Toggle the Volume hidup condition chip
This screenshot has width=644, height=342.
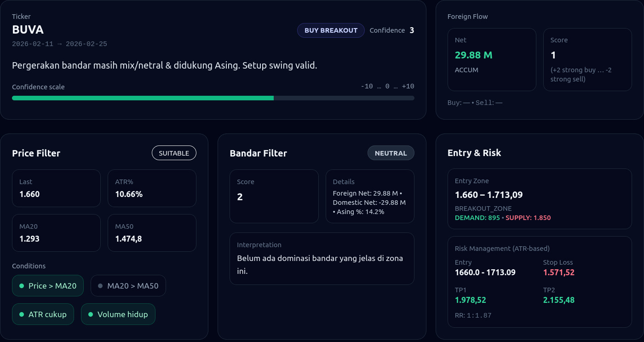(118, 314)
